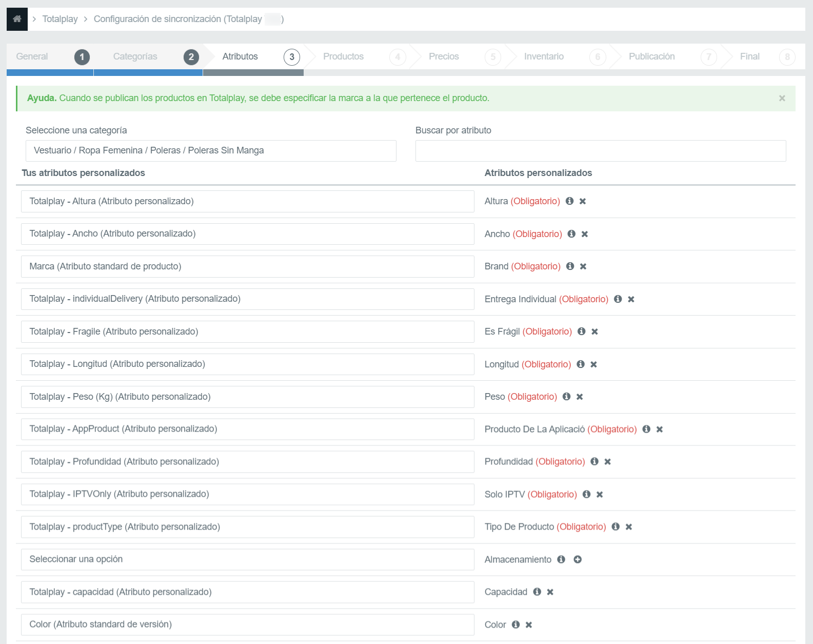Open Totalplay - Longitud attribute dropdown
Screen dimensions: 813x644
click(x=248, y=364)
